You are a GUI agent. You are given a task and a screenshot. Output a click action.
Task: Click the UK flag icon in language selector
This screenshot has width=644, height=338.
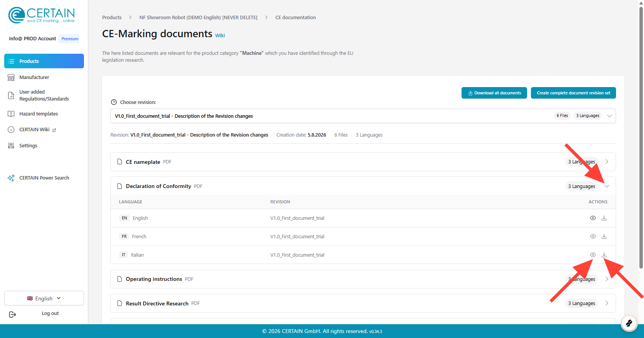point(30,298)
